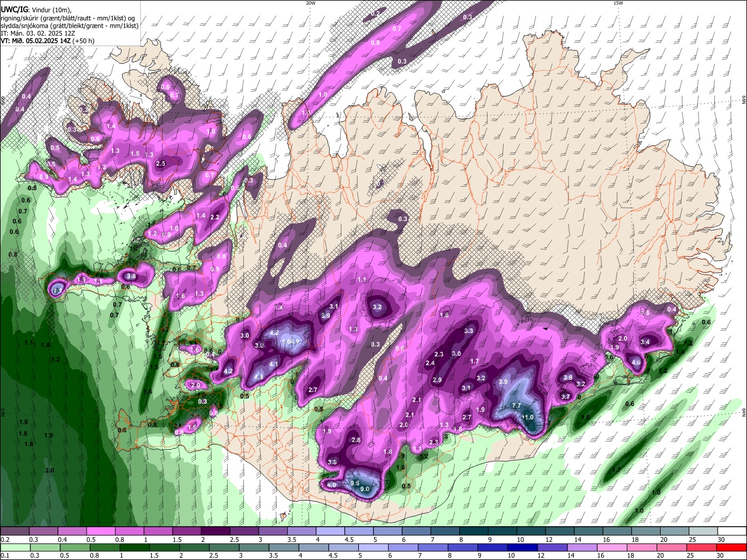This screenshot has height=560, width=747.
Task: Click the 20W longitude label
Action: tap(310, 3)
